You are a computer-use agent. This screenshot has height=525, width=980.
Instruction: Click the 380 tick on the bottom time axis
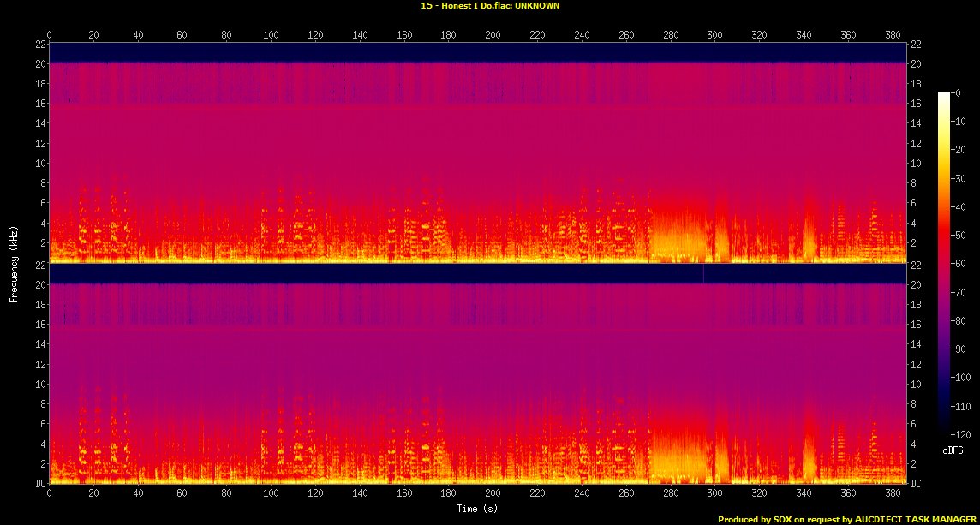(892, 494)
